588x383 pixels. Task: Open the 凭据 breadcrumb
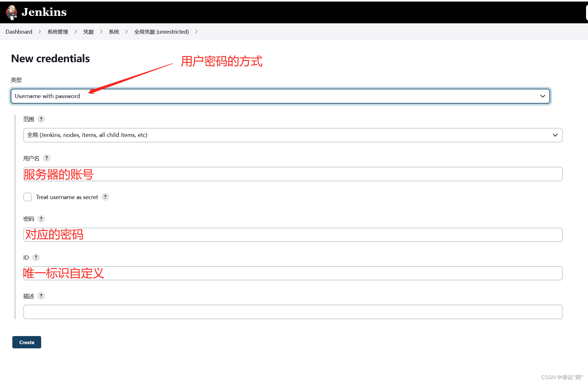pyautogui.click(x=88, y=32)
